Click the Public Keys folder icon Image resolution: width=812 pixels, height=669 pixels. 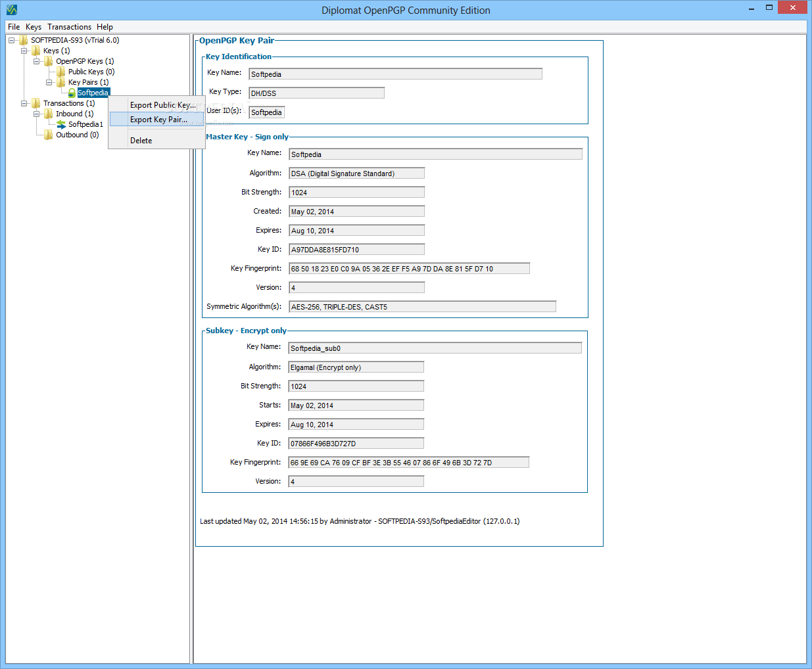[61, 72]
